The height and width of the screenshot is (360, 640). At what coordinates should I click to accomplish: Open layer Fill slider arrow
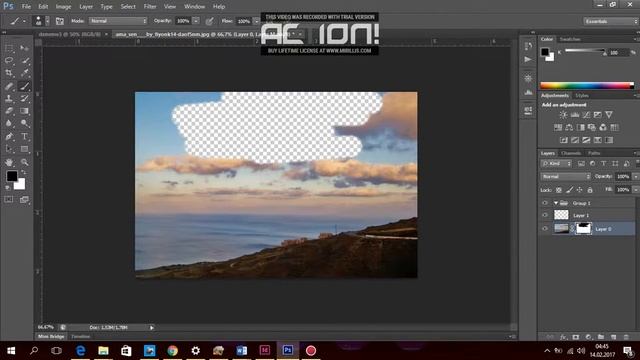636,190
